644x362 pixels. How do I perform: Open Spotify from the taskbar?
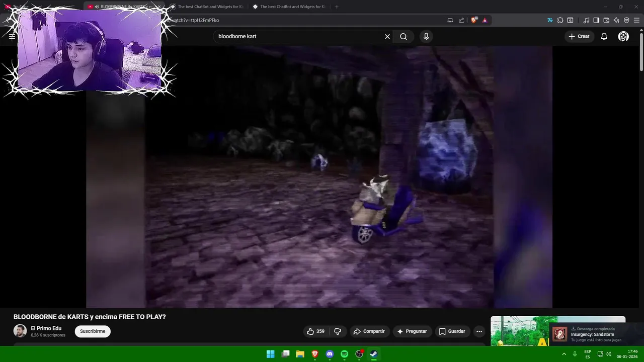click(x=344, y=354)
